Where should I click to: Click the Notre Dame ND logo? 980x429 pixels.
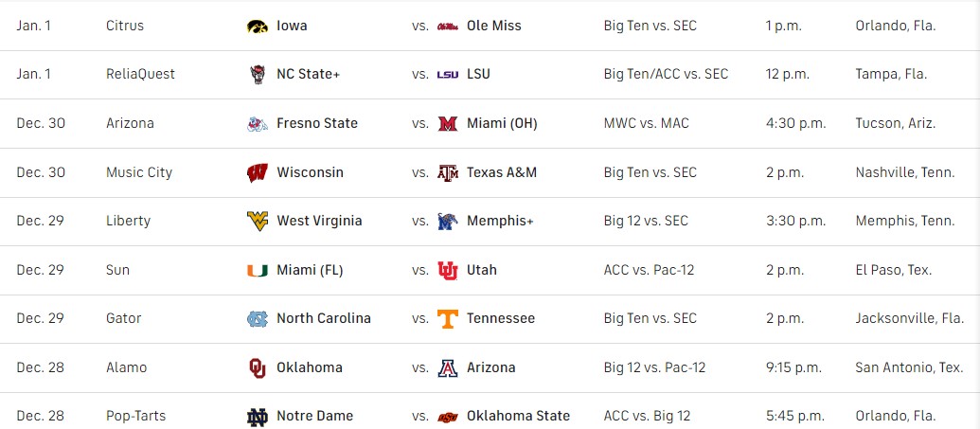(x=258, y=416)
